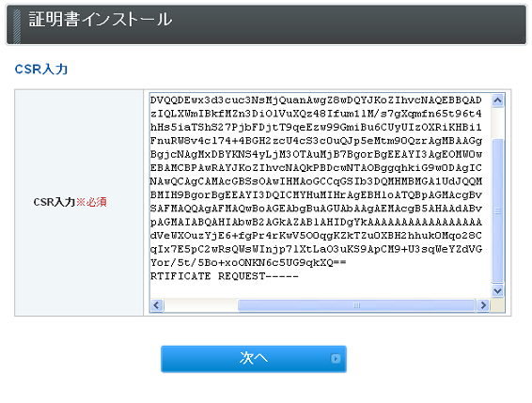Click the blue CSR入力 section heading
The width and height of the screenshot is (532, 403).
(x=41, y=70)
